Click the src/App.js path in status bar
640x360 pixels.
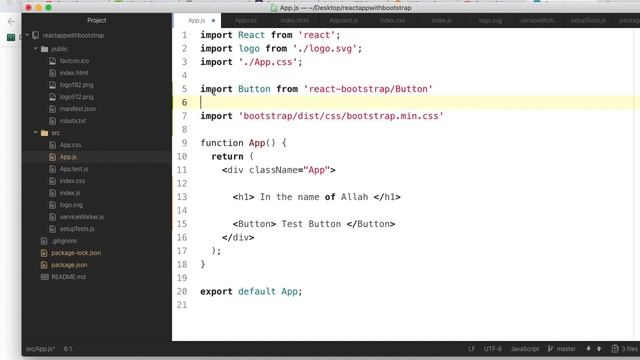(x=40, y=349)
